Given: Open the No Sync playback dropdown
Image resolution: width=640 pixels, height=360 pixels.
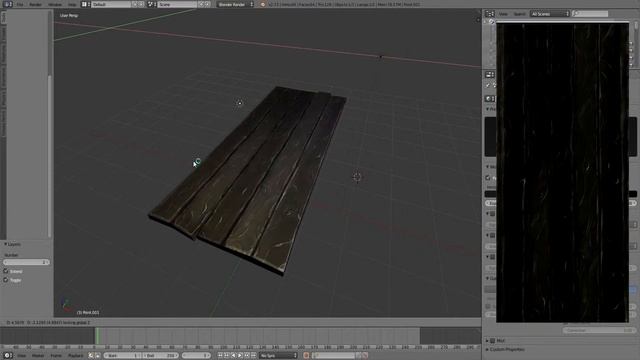Looking at the screenshot, I should 279,356.
